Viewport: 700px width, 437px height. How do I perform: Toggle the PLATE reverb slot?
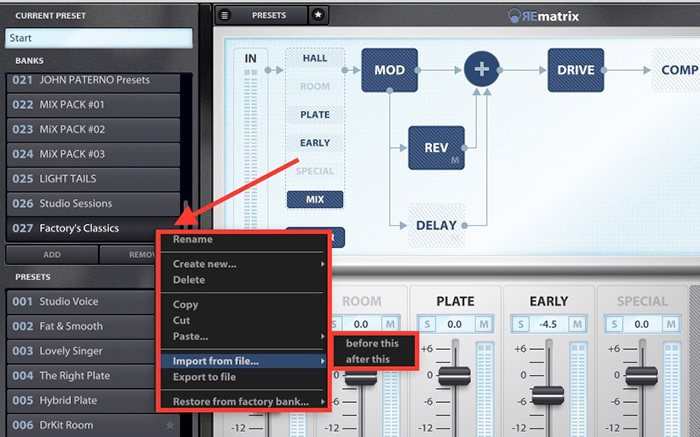tap(315, 115)
